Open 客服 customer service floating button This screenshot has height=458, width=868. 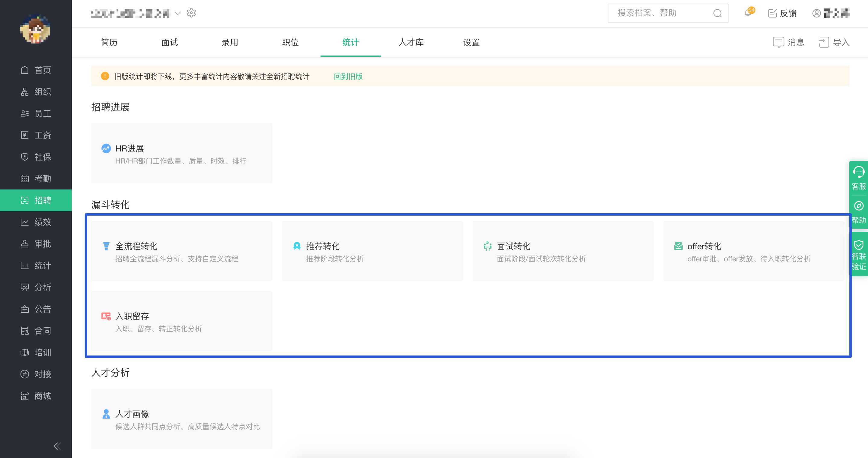tap(859, 178)
